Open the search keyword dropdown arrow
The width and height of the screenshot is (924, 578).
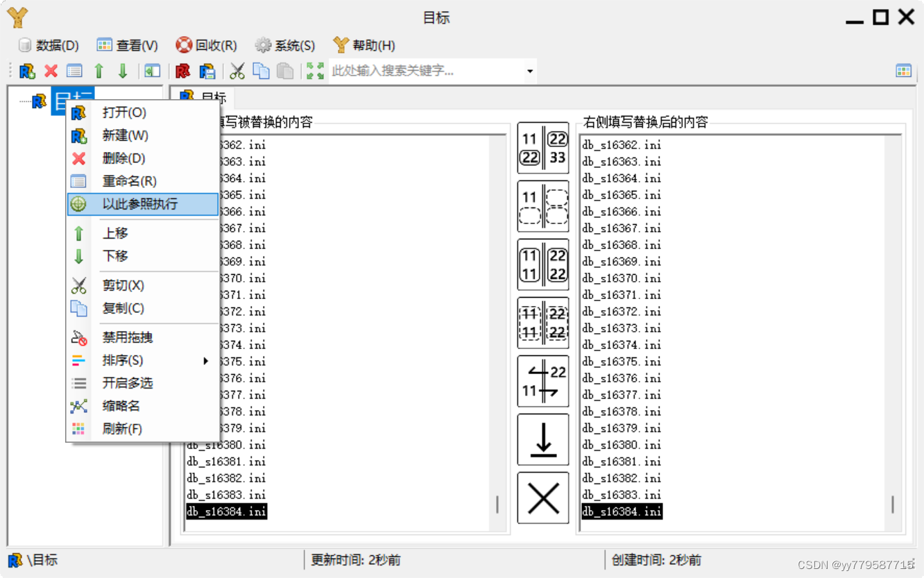[530, 71]
